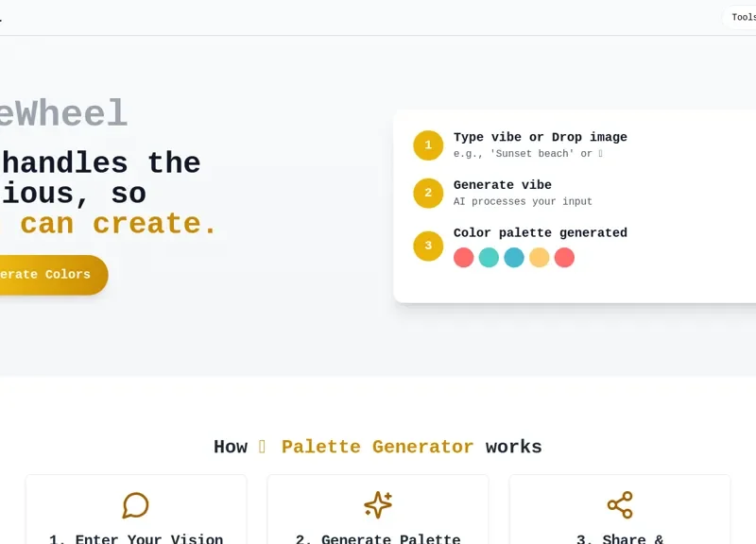Select the first red color swatch
The width and height of the screenshot is (756, 544).
point(464,256)
